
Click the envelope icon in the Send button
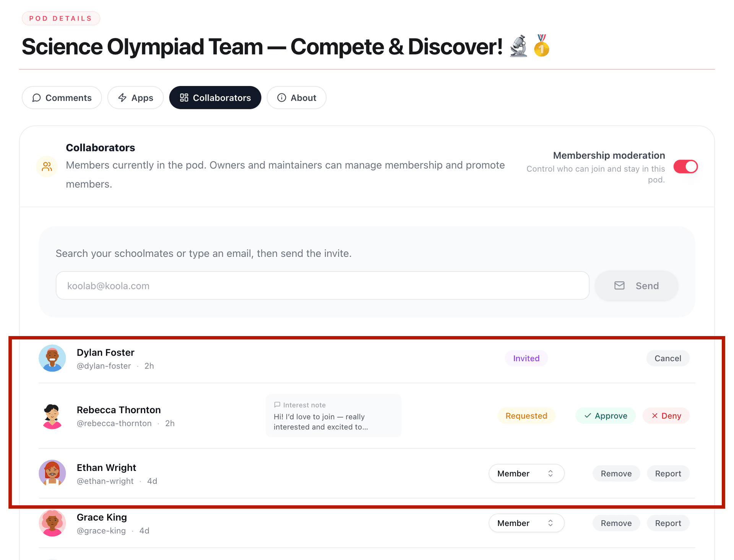619,286
